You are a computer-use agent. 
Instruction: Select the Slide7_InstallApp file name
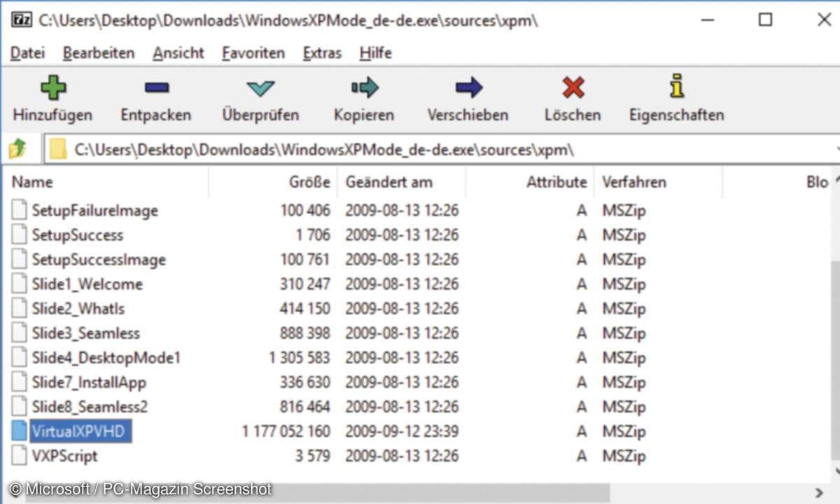[89, 382]
